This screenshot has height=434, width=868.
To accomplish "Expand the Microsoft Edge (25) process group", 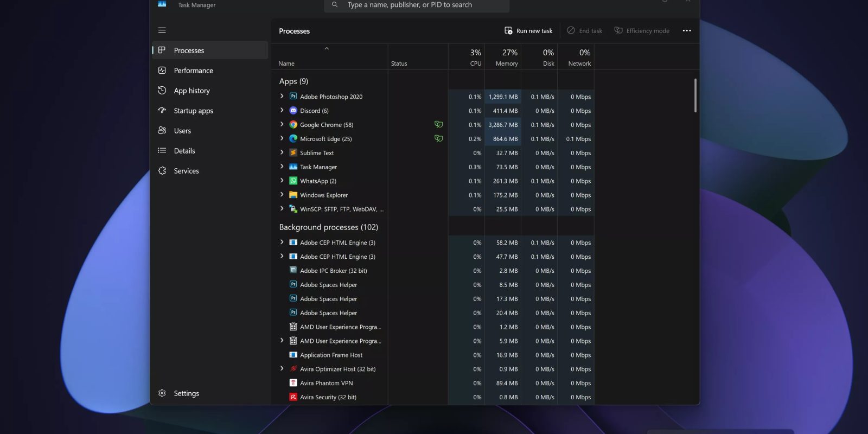I will 282,138.
